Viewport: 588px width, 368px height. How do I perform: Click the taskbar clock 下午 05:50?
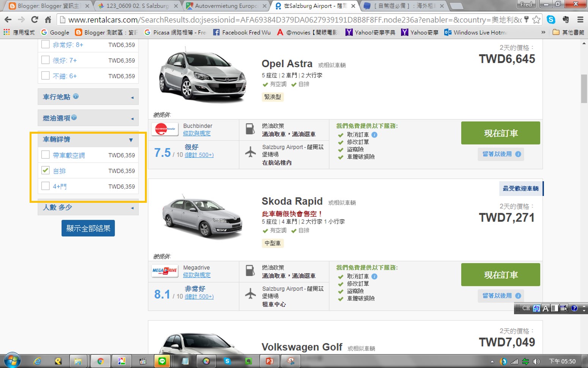tap(562, 362)
